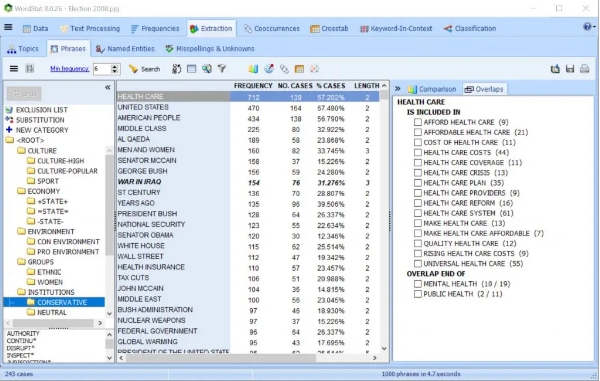Click the floppy disk save icon
The height and width of the screenshot is (381, 600).
(x=570, y=69)
